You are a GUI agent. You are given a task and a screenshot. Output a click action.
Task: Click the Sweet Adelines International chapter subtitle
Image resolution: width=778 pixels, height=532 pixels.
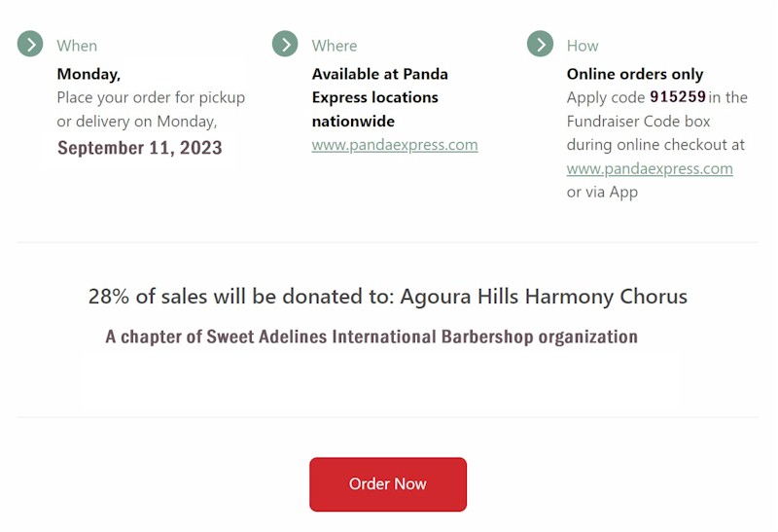coord(371,337)
